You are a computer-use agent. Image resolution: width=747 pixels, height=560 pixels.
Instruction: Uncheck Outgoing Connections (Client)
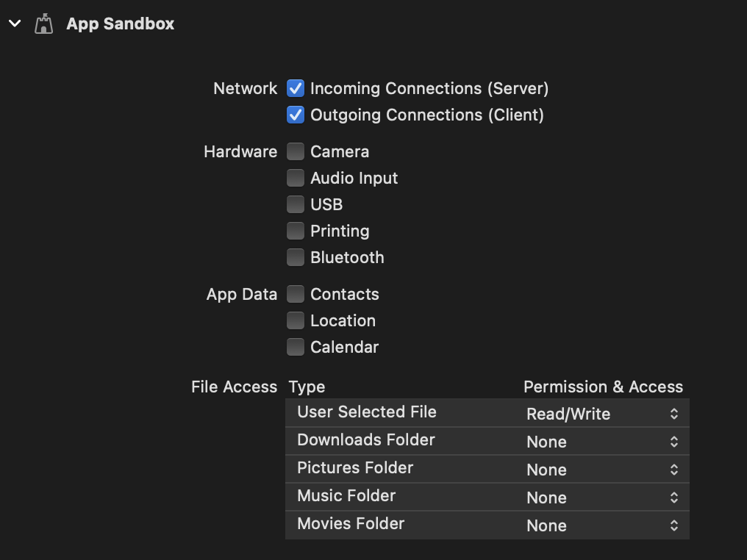(x=295, y=115)
